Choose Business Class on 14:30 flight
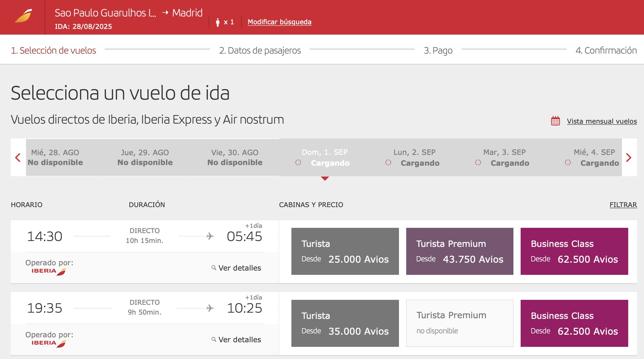Screen dimensions: 644x359 [574, 251]
